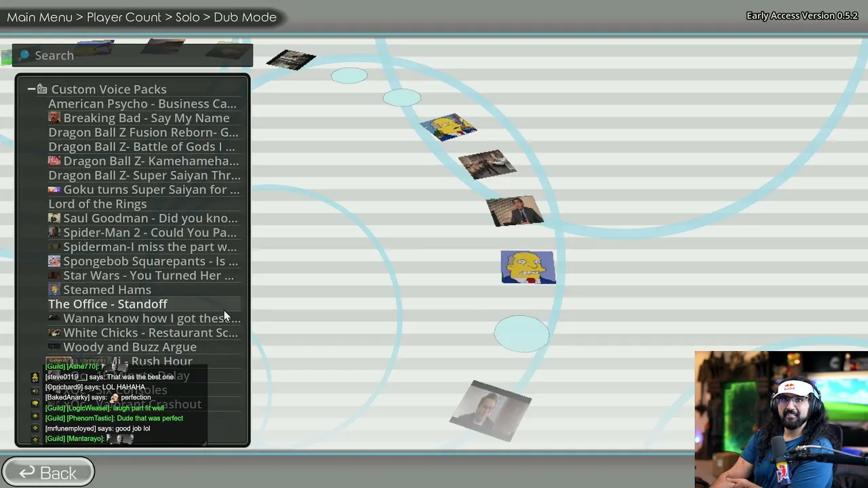Click chat message 'laugh part fit well'
868x488 pixels.
coord(138,408)
